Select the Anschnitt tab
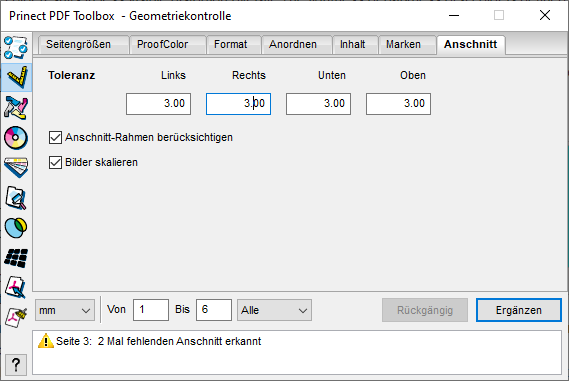Image resolution: width=569 pixels, height=381 pixels. [x=471, y=45]
